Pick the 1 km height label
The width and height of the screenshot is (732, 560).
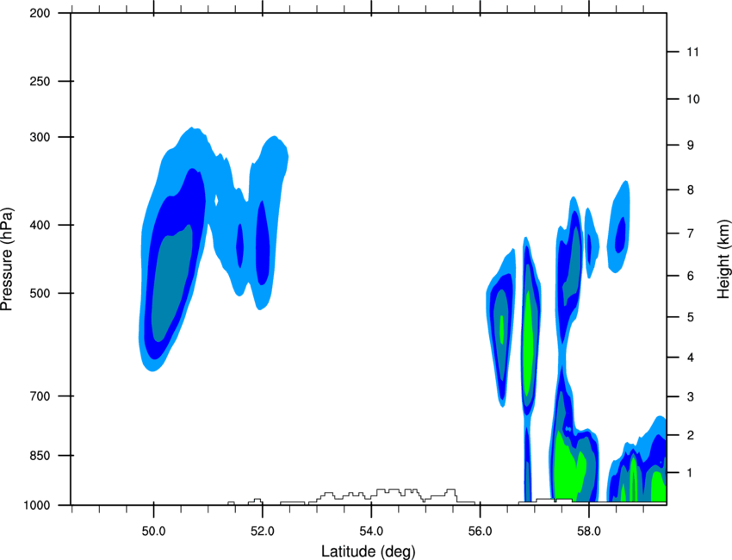(x=690, y=473)
